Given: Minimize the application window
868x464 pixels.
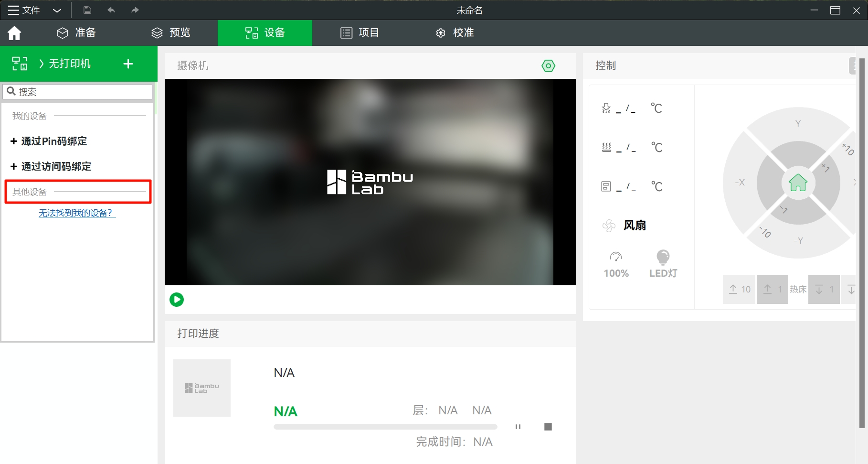Looking at the screenshot, I should 814,10.
